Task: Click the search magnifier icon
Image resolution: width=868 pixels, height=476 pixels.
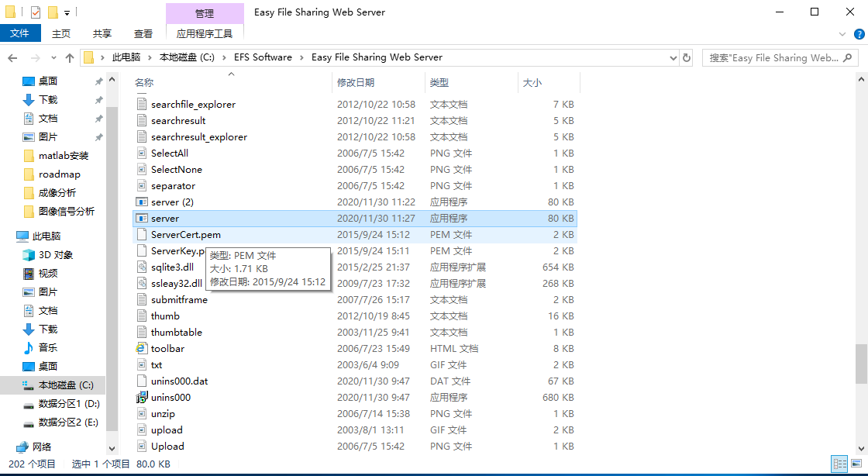Action: [x=847, y=57]
